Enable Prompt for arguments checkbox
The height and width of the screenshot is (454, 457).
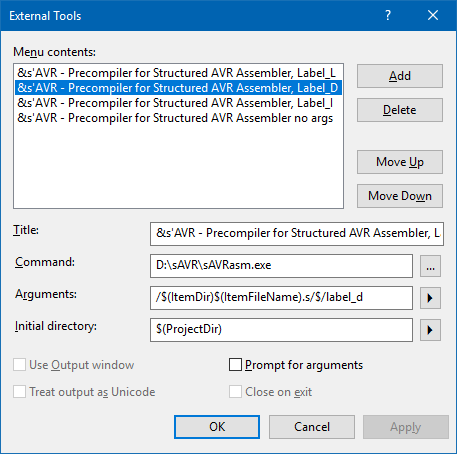pos(235,365)
